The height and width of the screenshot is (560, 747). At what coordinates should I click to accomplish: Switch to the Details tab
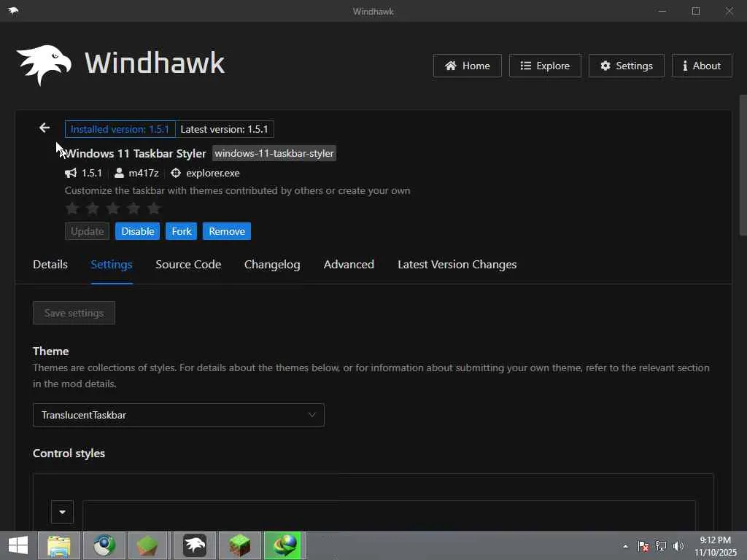pos(50,265)
